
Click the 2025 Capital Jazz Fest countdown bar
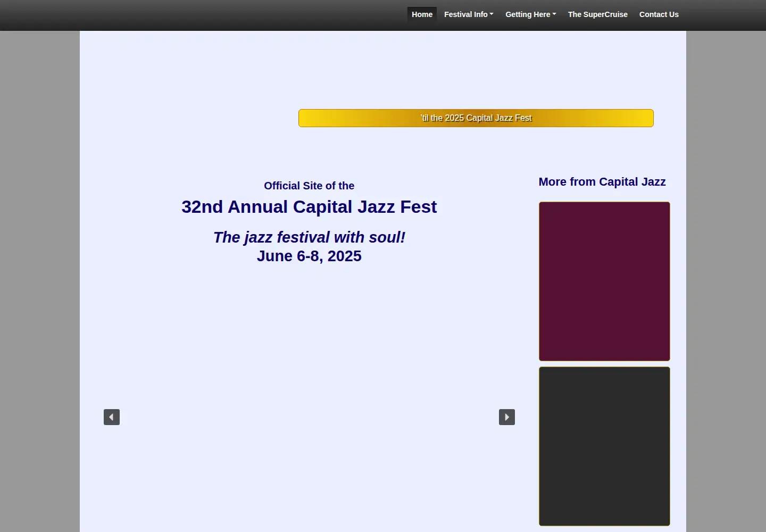(476, 118)
